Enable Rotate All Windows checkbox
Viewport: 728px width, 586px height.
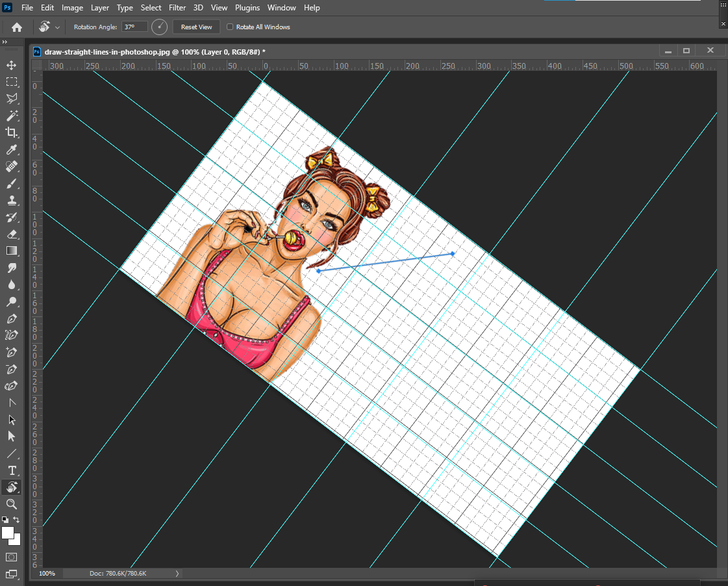click(230, 27)
